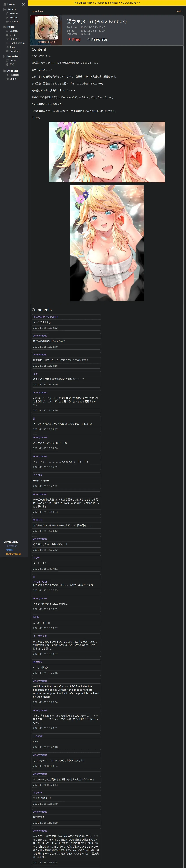Click the Matrix groupchat announcement banner
The image size is (186, 868).
point(107,3)
